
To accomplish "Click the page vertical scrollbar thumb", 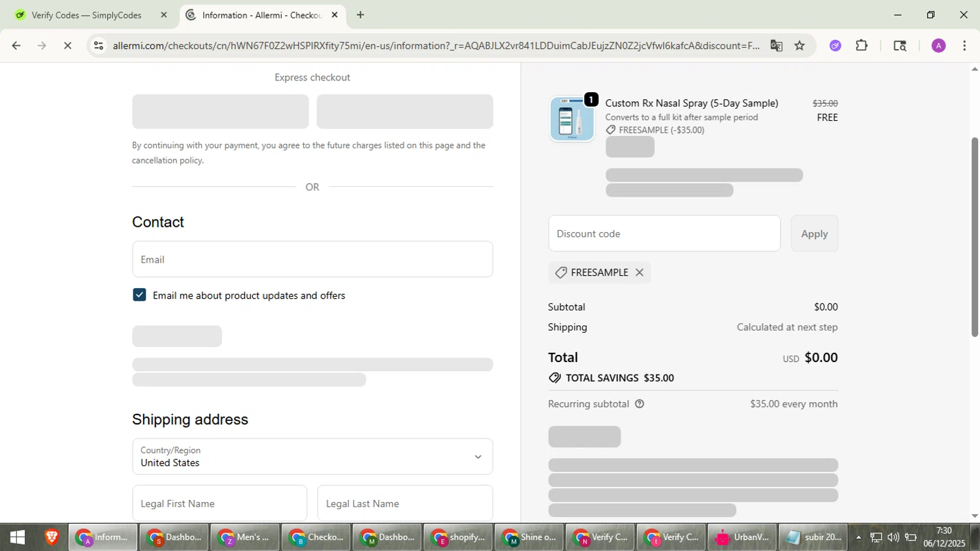I will pos(975,237).
